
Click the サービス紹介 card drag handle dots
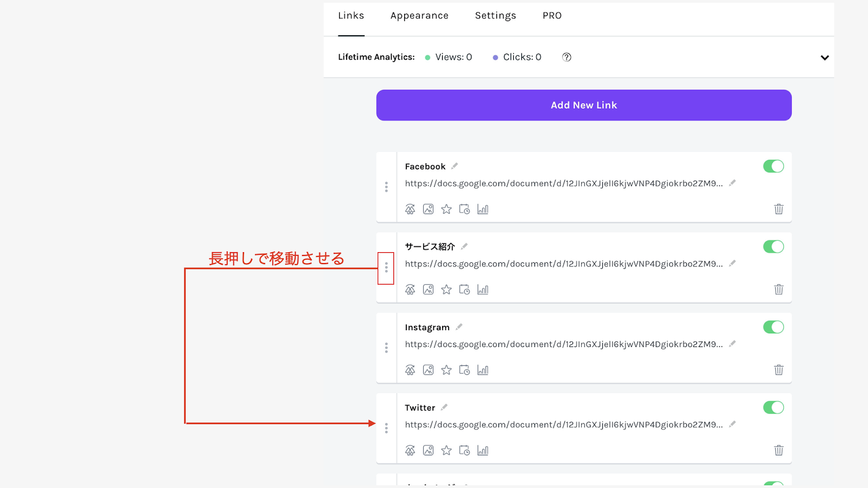point(386,267)
